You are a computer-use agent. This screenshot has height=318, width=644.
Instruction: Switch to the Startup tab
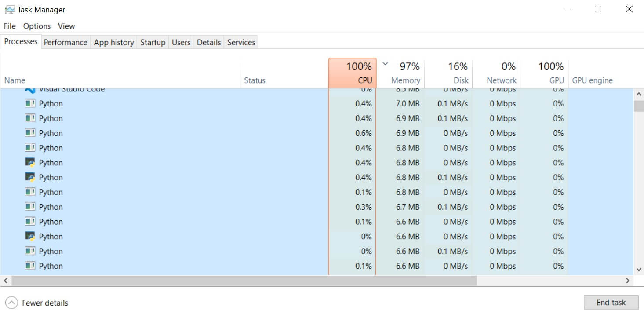pos(153,42)
